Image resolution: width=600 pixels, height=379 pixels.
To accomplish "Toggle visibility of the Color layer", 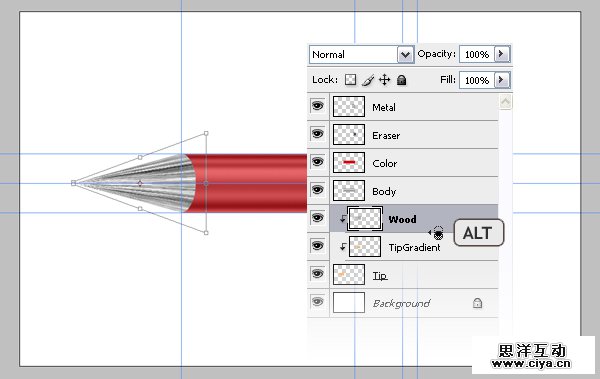I will pyautogui.click(x=317, y=162).
